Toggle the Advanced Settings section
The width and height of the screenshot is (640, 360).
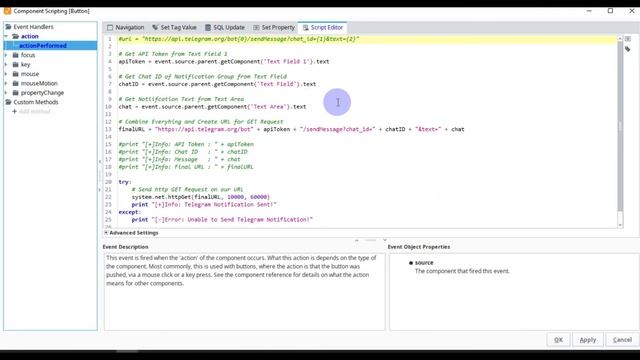pyautogui.click(x=106, y=233)
